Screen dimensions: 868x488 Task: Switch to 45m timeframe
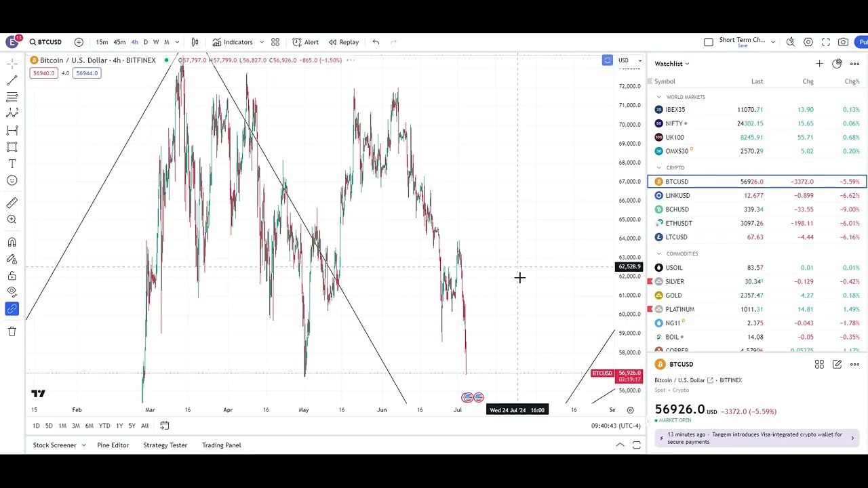119,42
